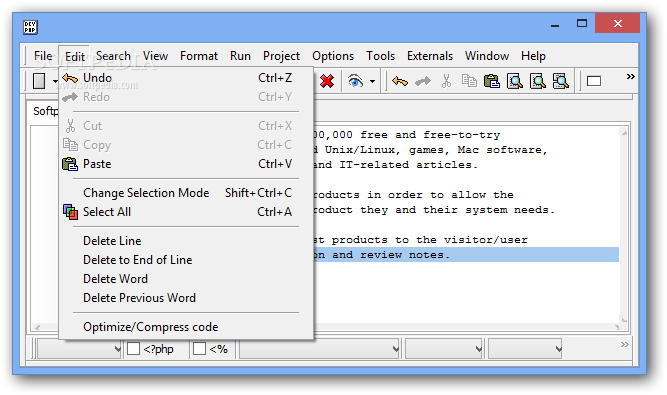Choose Select All in Edit menu

pos(186,212)
